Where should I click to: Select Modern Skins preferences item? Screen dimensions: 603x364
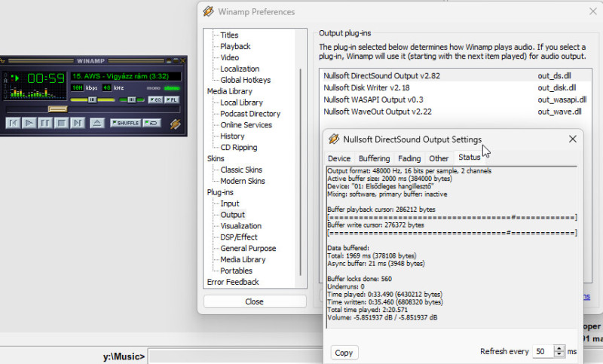(x=243, y=181)
